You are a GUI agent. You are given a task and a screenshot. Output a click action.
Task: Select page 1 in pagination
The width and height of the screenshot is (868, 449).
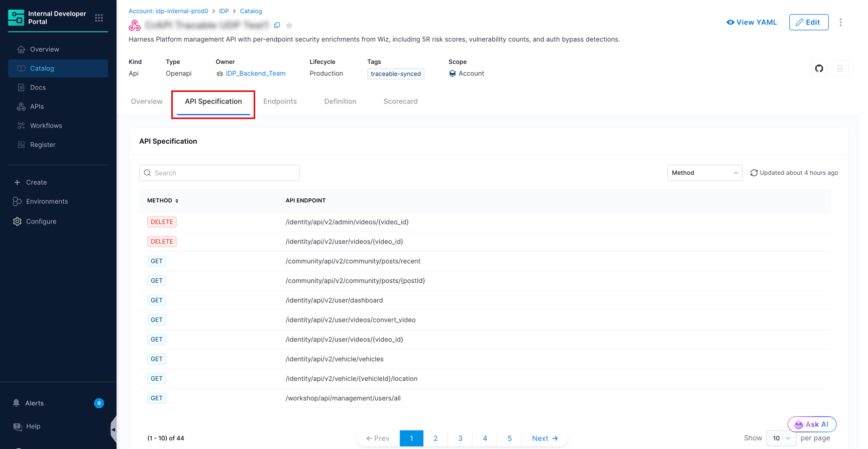[411, 438]
